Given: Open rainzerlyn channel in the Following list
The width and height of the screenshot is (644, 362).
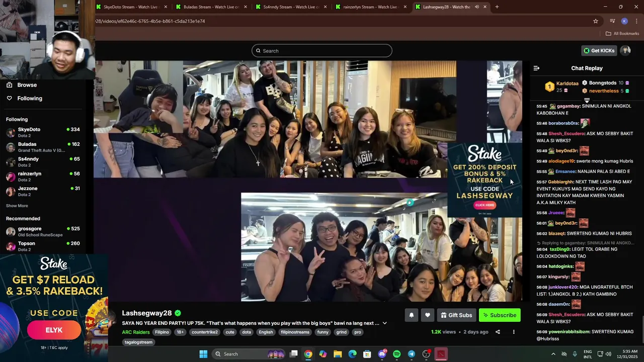Looking at the screenshot, I should click(43, 176).
